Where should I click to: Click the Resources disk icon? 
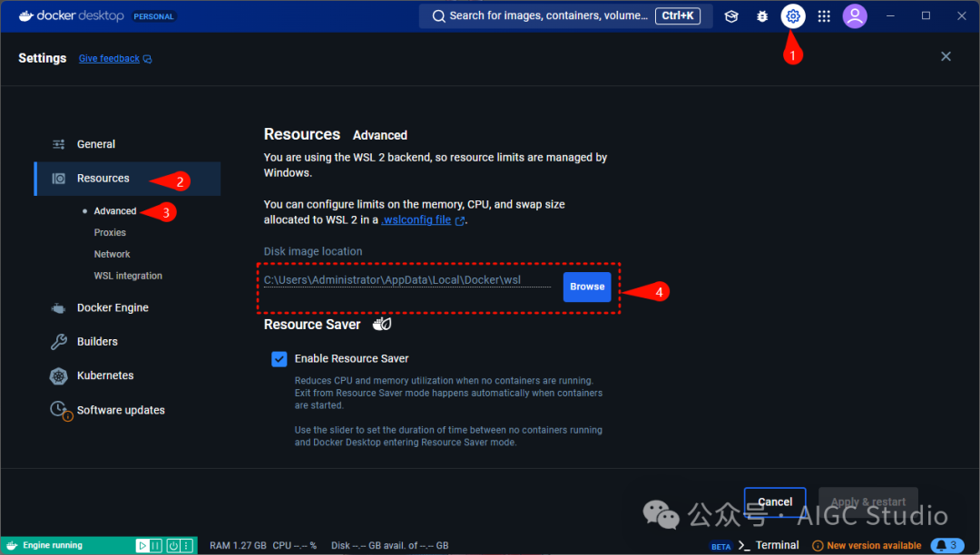pyautogui.click(x=59, y=179)
